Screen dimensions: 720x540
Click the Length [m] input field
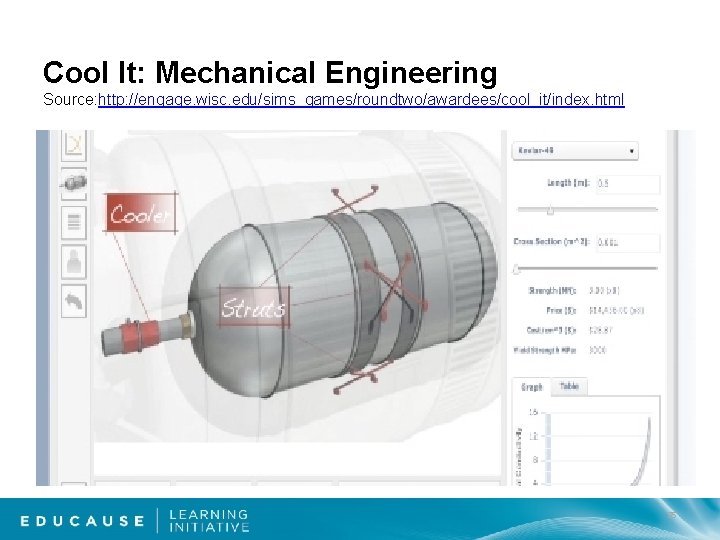point(628,184)
